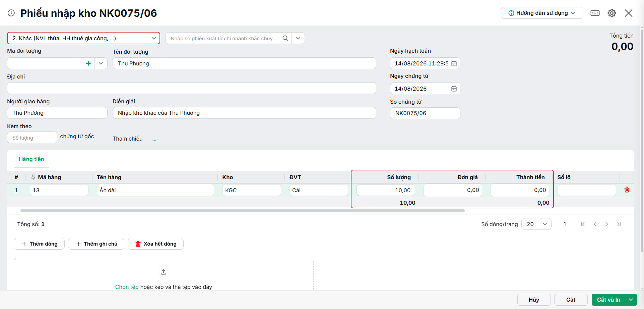Go to previous page of the table

tap(595, 224)
